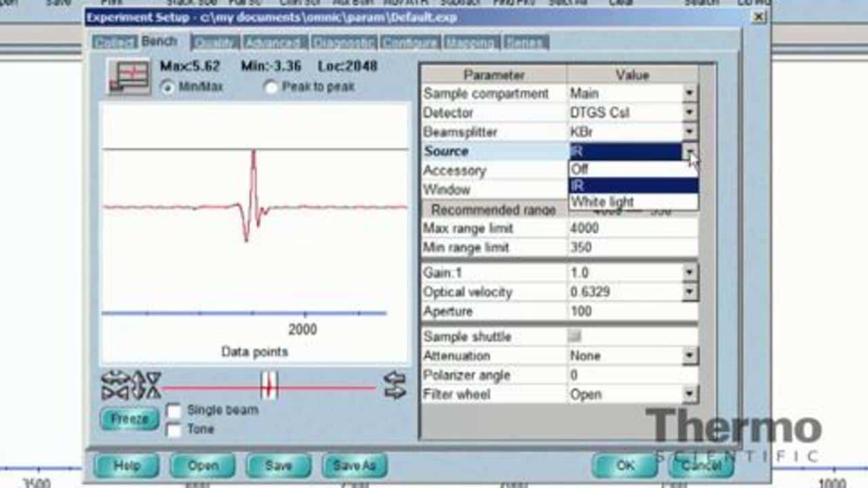
Task: Open the Detector dropdown arrow
Action: [x=689, y=113]
